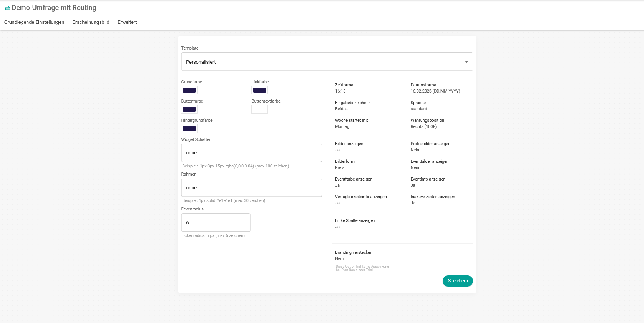Toggle Eventinfo anzeigen value Ja
The width and height of the screenshot is (644, 323).
413,186
